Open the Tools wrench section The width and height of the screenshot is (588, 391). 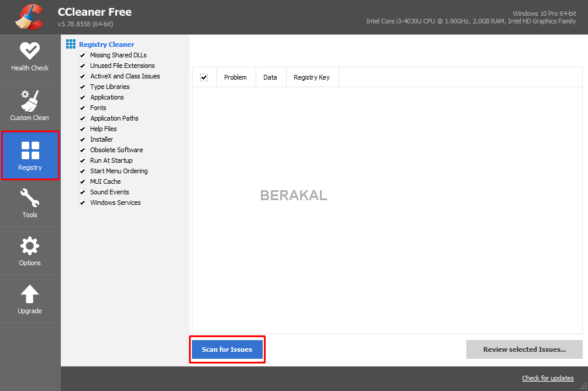30,203
